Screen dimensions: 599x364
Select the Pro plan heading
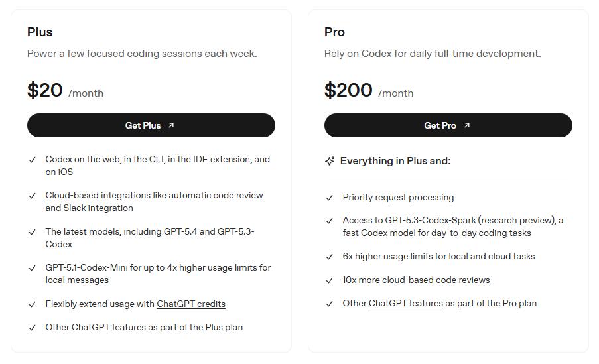tap(334, 32)
